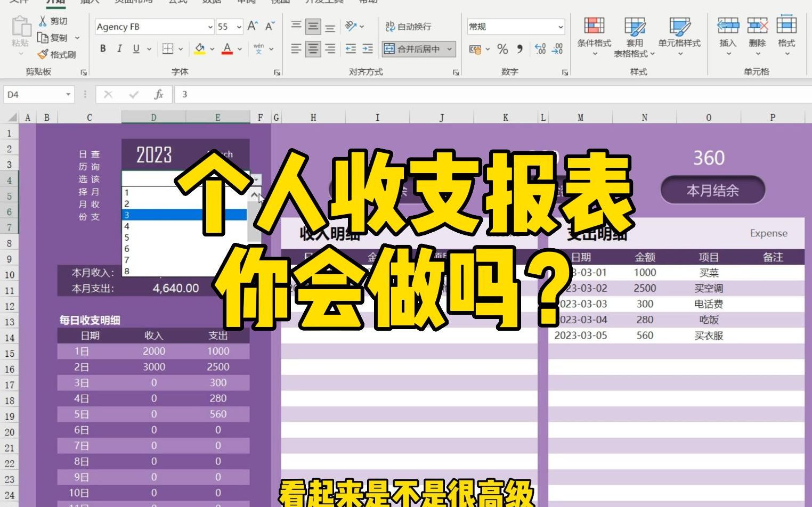This screenshot has height=507, width=812.
Task: Apply the red font color
Action: coord(228,48)
